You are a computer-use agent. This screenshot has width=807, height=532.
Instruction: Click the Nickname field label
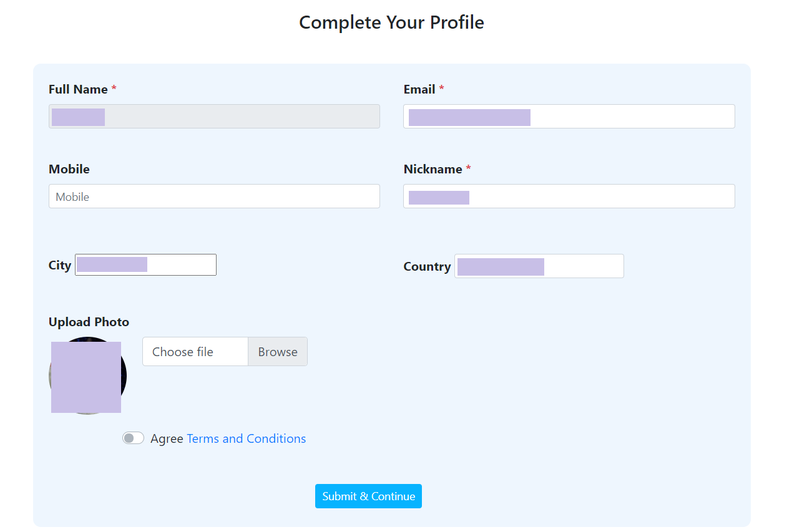[433, 169]
